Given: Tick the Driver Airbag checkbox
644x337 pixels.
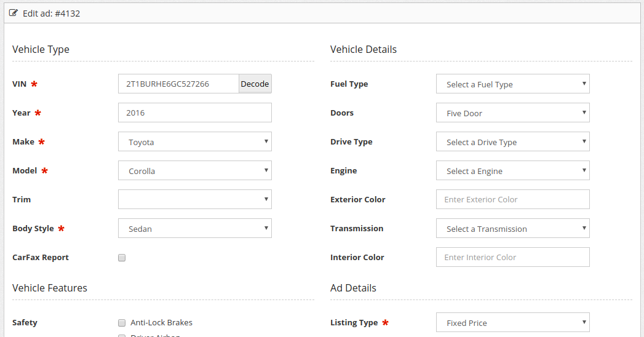Looking at the screenshot, I should coord(122,335).
